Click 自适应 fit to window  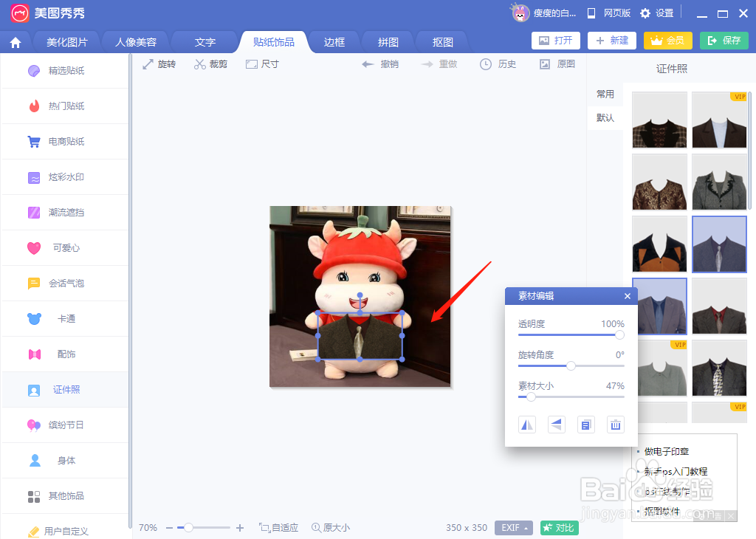click(x=278, y=528)
